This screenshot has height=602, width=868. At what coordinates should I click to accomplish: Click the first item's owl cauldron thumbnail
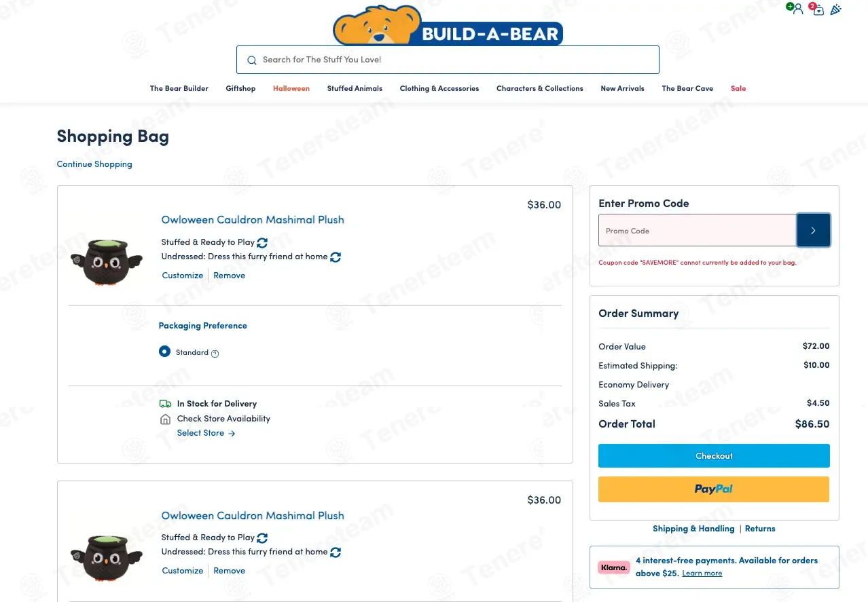(x=107, y=261)
